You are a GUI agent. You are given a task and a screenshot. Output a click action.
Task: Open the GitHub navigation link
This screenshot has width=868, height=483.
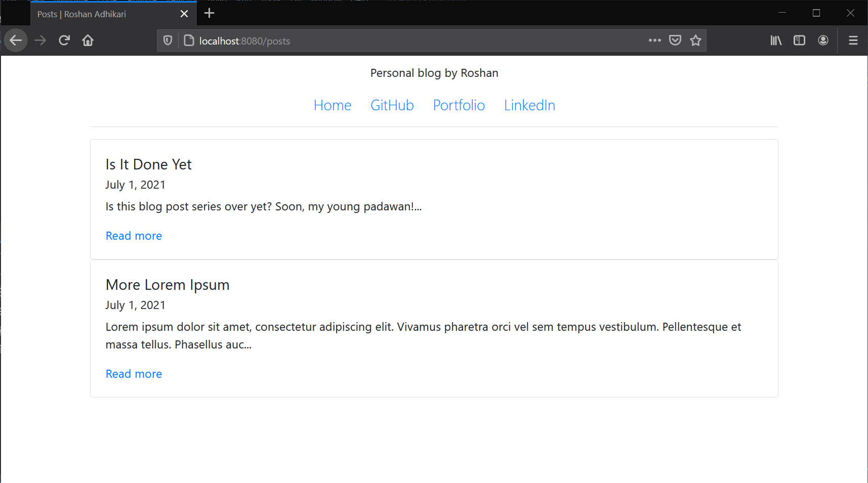392,105
